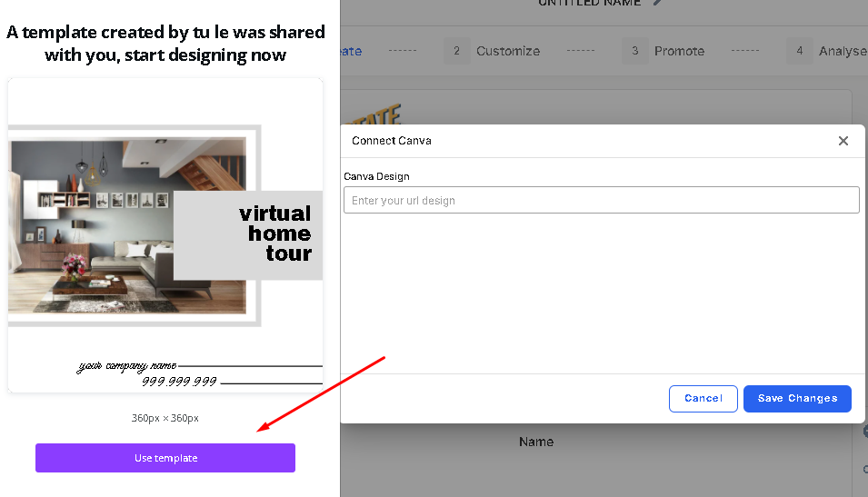Screen dimensions: 868x497
Task: Select step number 2 badge
Action: [456, 51]
